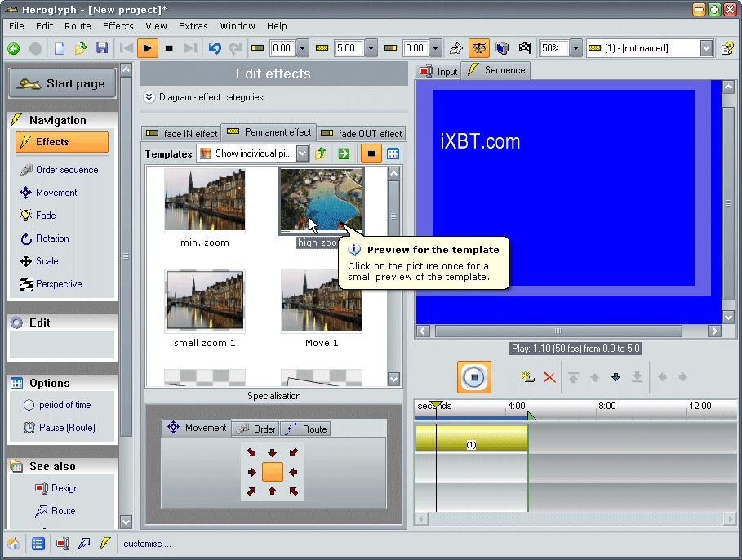The height and width of the screenshot is (560, 742).
Task: Create a new project with blank page icon
Action: click(x=59, y=48)
